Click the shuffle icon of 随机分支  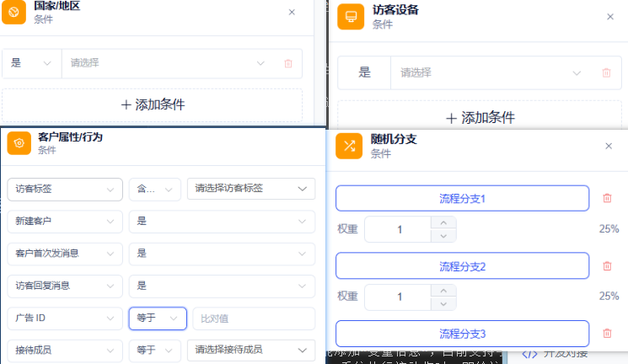(349, 146)
